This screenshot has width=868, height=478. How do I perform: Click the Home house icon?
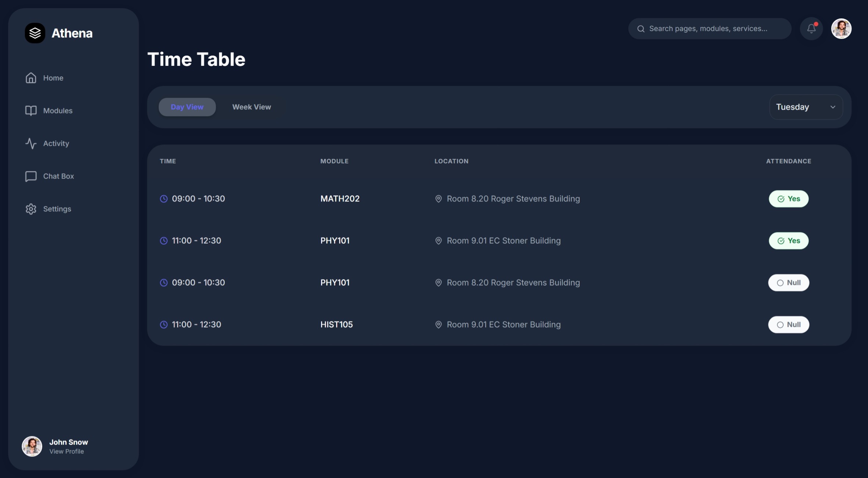(31, 78)
